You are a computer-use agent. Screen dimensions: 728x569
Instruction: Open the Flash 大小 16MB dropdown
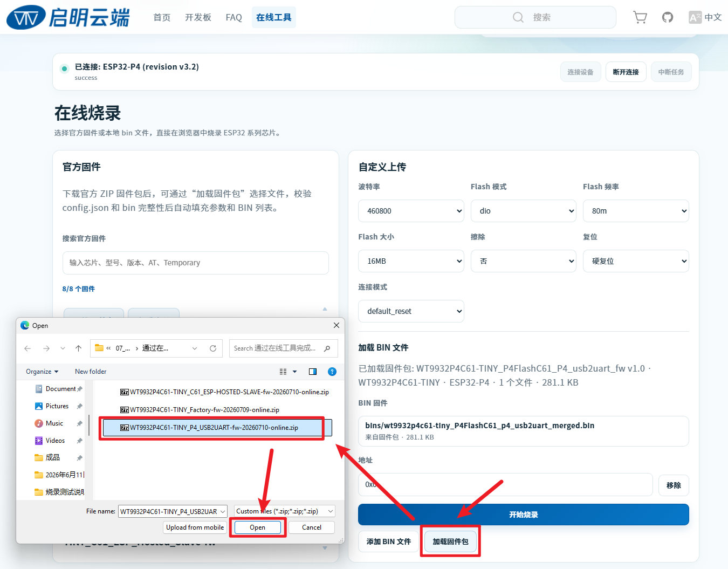click(411, 261)
